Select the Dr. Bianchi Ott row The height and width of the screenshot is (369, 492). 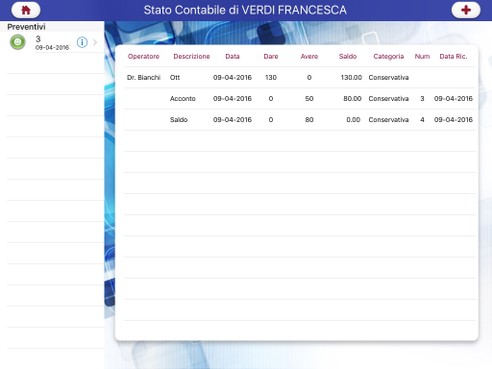coord(300,77)
